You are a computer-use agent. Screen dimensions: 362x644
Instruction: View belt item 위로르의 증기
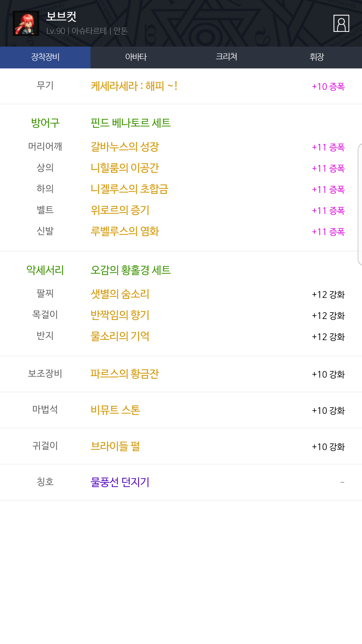120,210
